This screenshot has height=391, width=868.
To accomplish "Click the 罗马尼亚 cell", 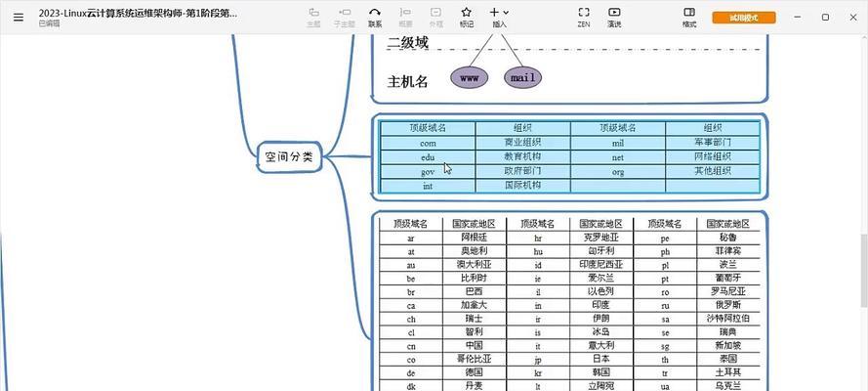I will [728, 292].
